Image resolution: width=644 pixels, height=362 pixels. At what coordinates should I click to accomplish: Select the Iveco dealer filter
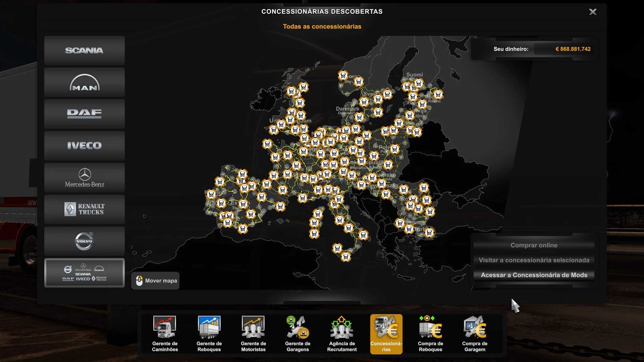click(84, 145)
